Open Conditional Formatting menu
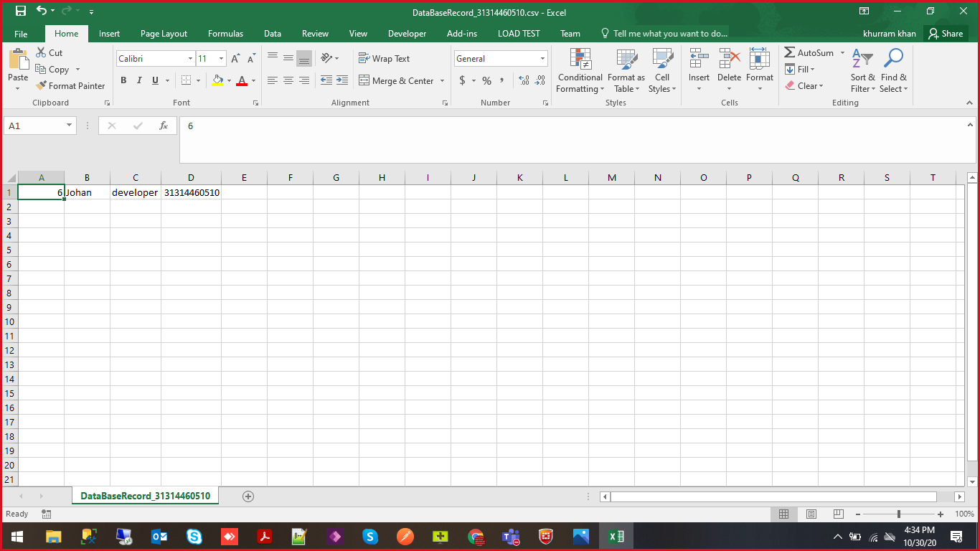 pos(580,72)
